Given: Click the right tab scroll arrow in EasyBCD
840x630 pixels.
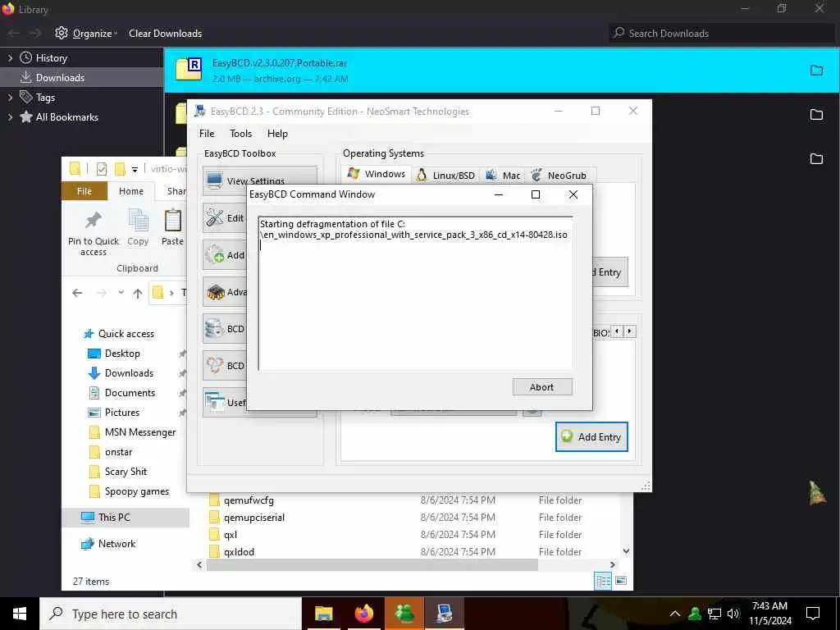Looking at the screenshot, I should [630, 331].
